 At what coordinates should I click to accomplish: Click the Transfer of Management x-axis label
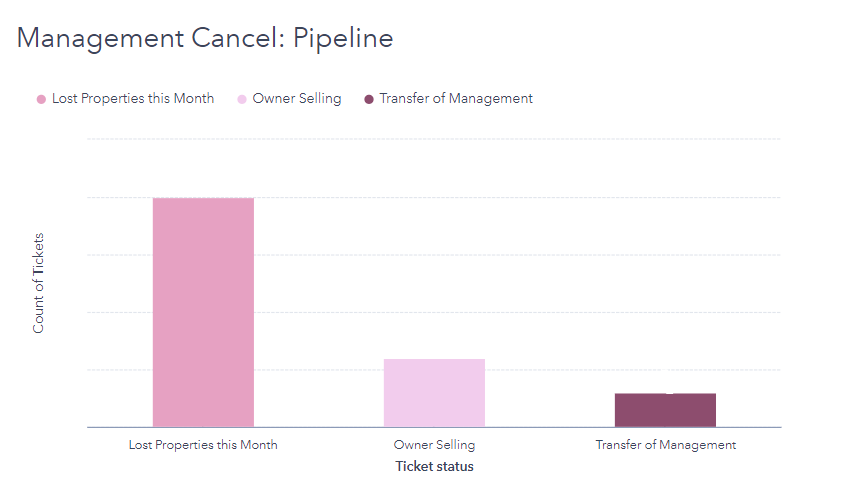[x=665, y=445]
